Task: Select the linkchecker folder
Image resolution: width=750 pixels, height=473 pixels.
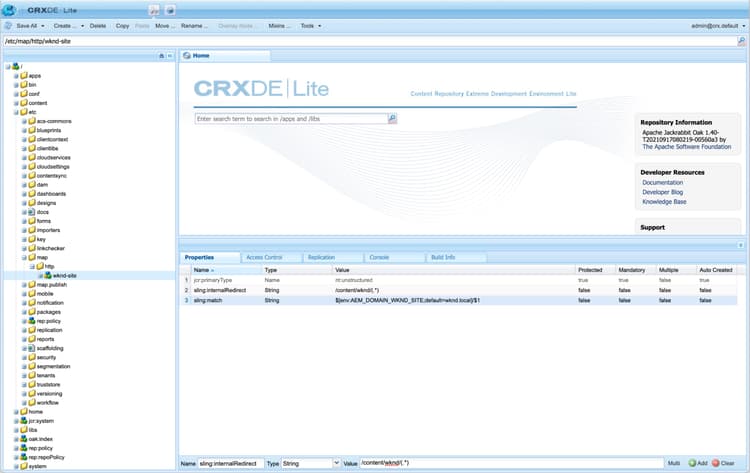Action: coord(50,248)
